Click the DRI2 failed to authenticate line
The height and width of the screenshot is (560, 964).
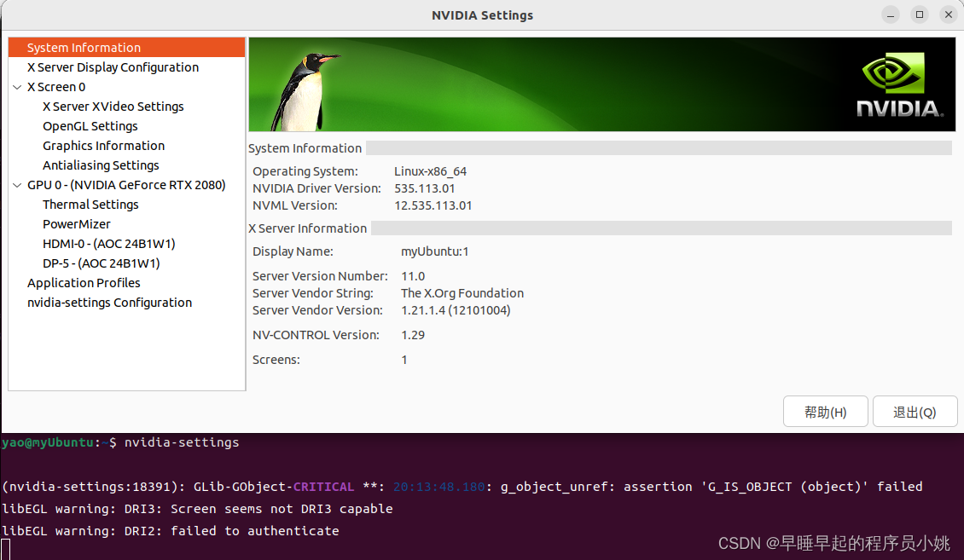click(171, 531)
